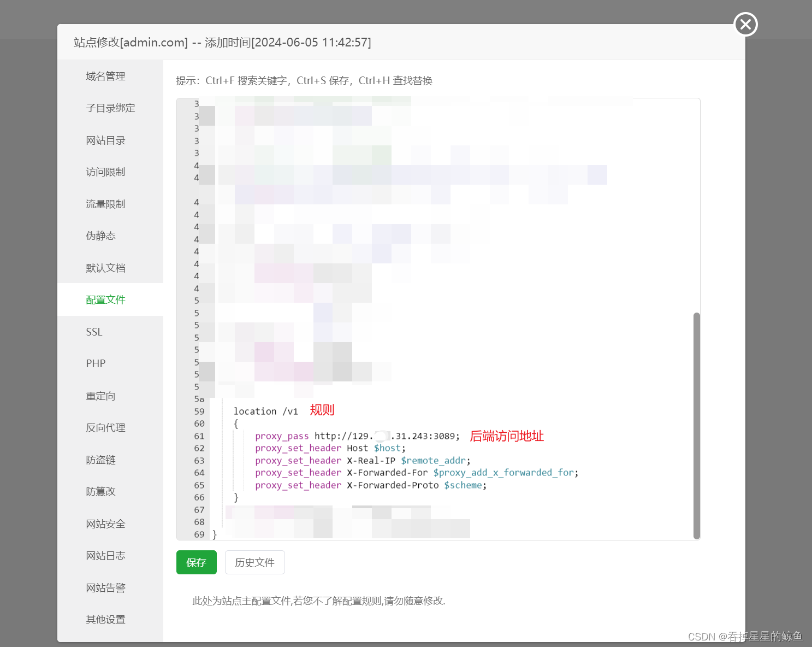Open the 历史文件 list

tap(254, 562)
